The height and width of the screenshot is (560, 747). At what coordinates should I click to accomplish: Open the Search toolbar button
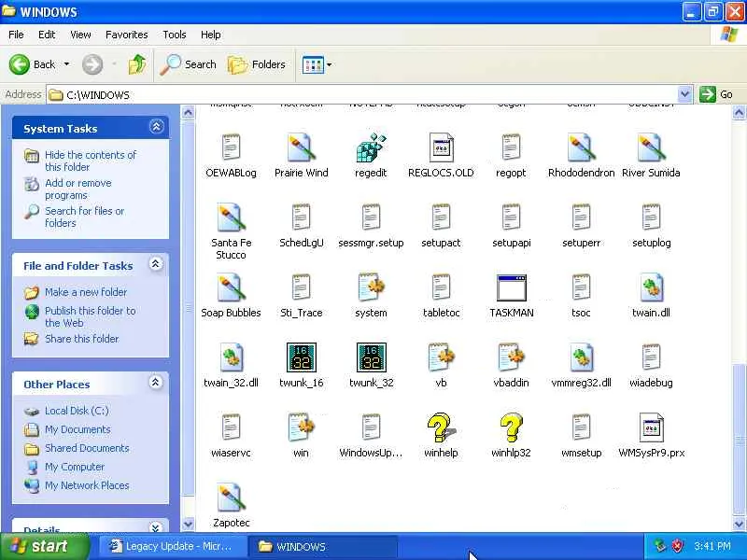189,64
